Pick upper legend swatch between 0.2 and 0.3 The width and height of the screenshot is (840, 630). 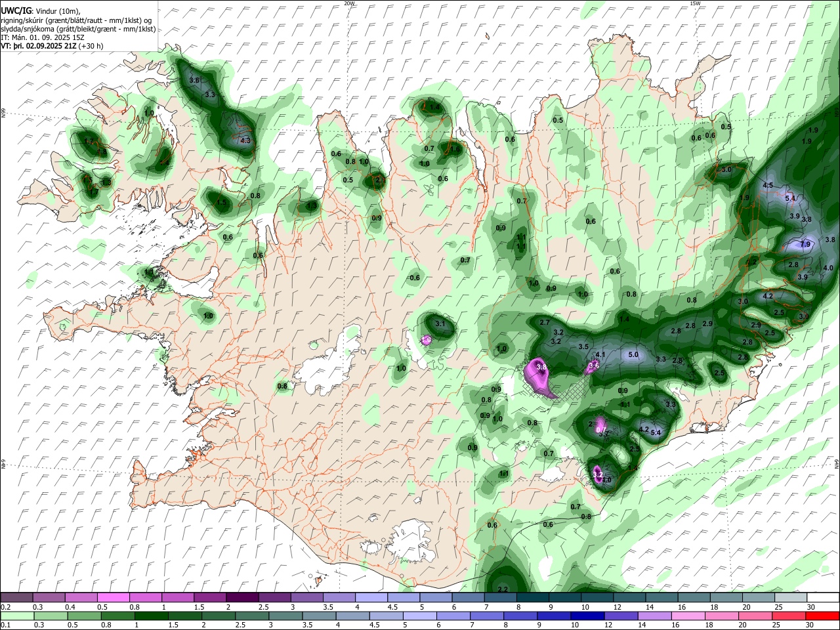point(16,597)
